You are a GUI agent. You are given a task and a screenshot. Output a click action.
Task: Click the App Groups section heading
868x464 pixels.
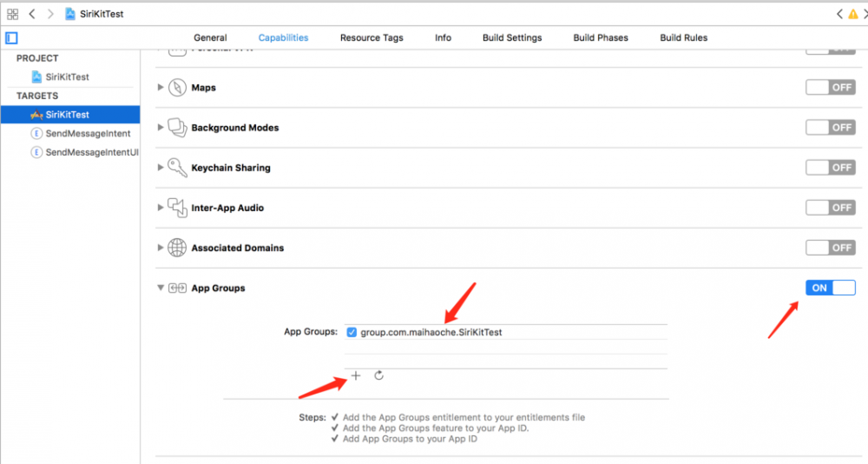218,288
